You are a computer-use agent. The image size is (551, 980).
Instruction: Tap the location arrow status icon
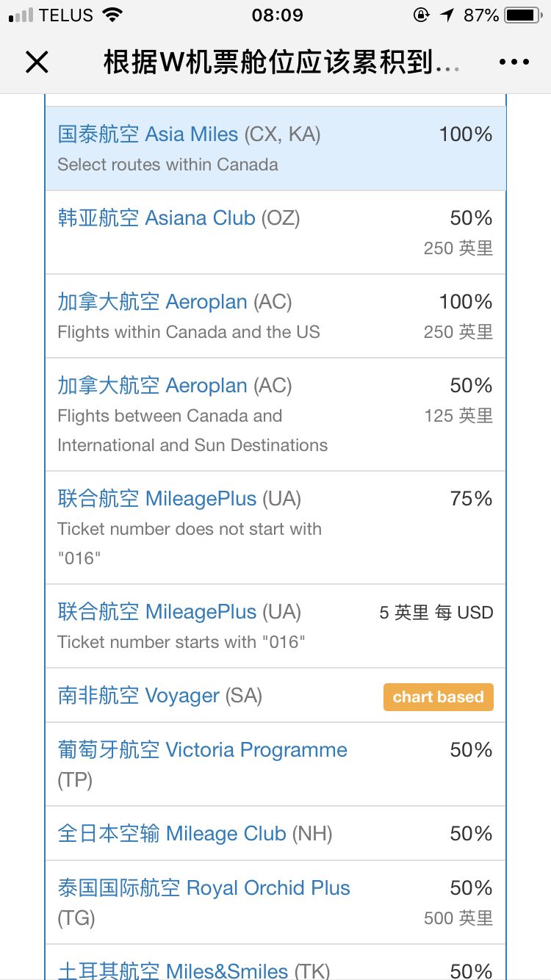447,15
